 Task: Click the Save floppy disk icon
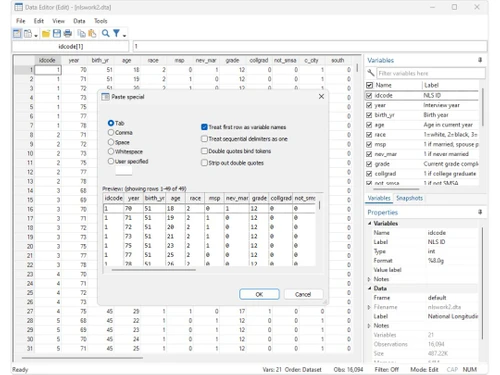[57, 33]
